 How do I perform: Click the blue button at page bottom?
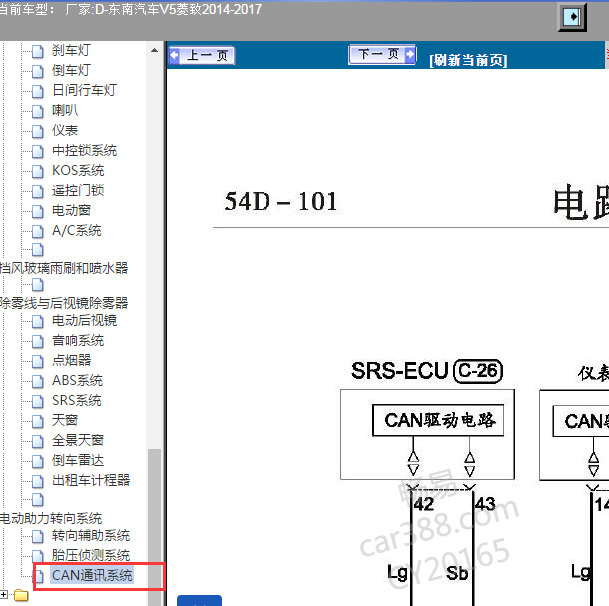point(200,601)
